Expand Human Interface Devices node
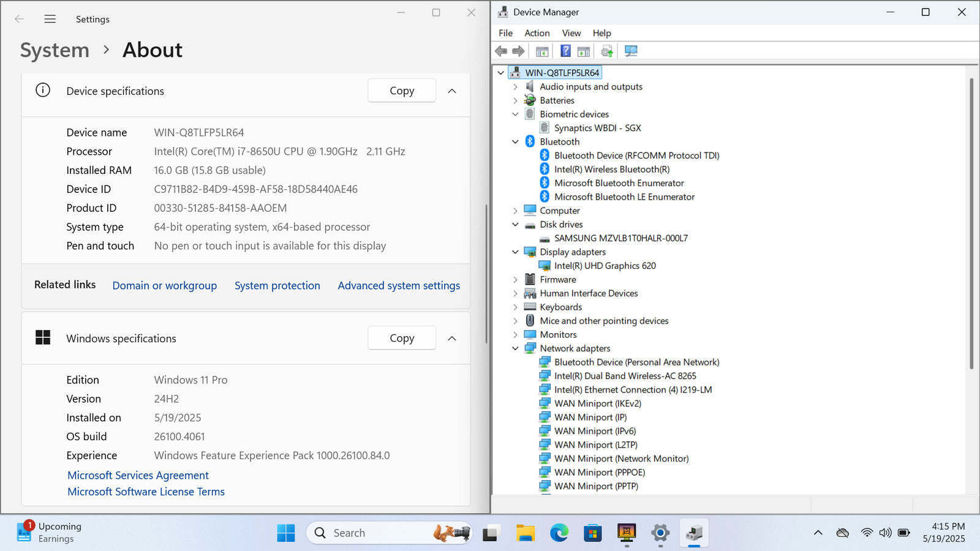Screen dimensions: 980x551 (515, 293)
